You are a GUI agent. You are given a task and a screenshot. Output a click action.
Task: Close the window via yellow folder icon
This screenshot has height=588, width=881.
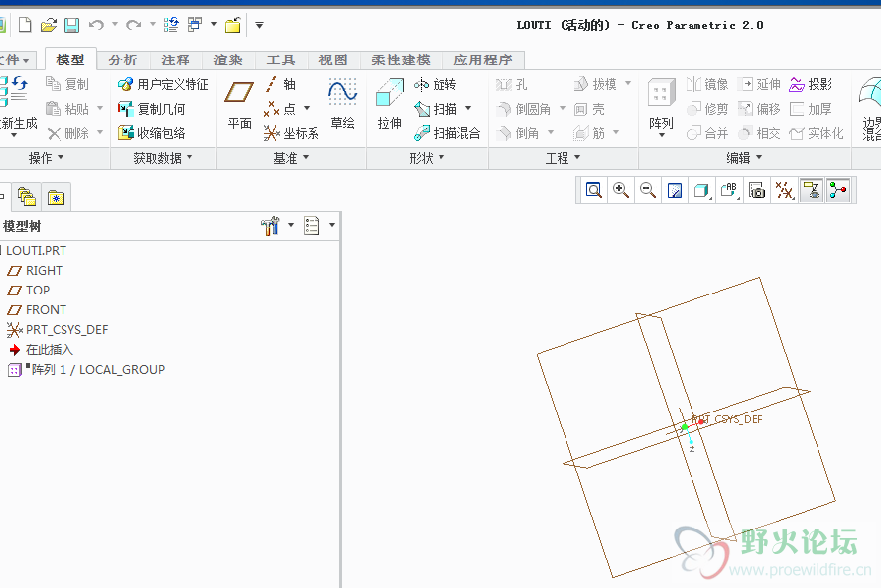click(233, 25)
